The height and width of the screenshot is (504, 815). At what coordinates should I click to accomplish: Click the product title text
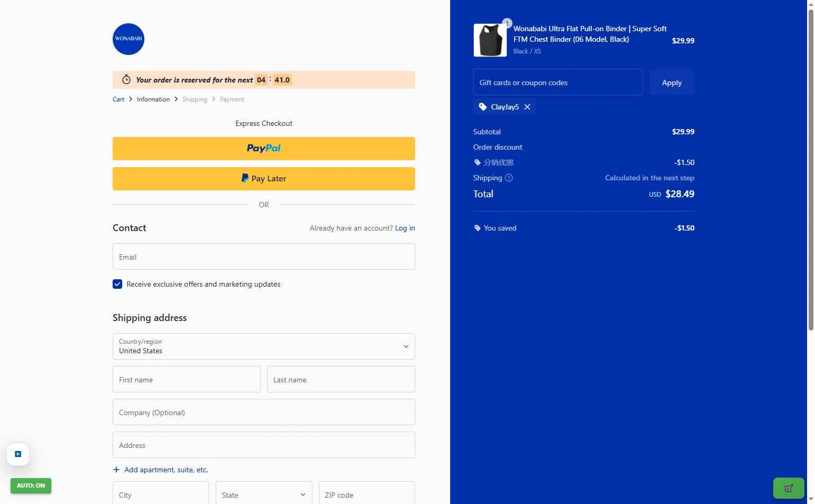(590, 34)
